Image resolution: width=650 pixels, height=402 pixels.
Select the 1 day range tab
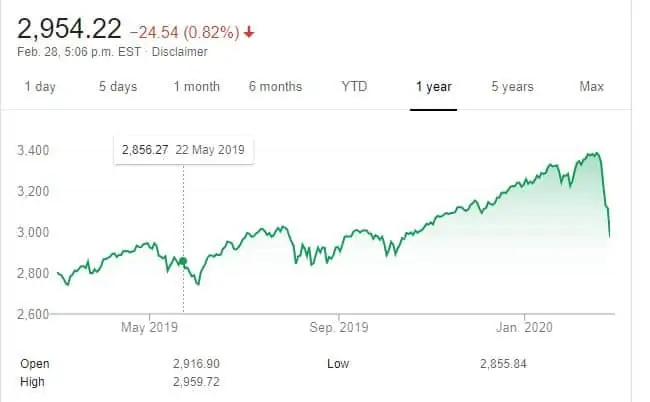pos(40,87)
